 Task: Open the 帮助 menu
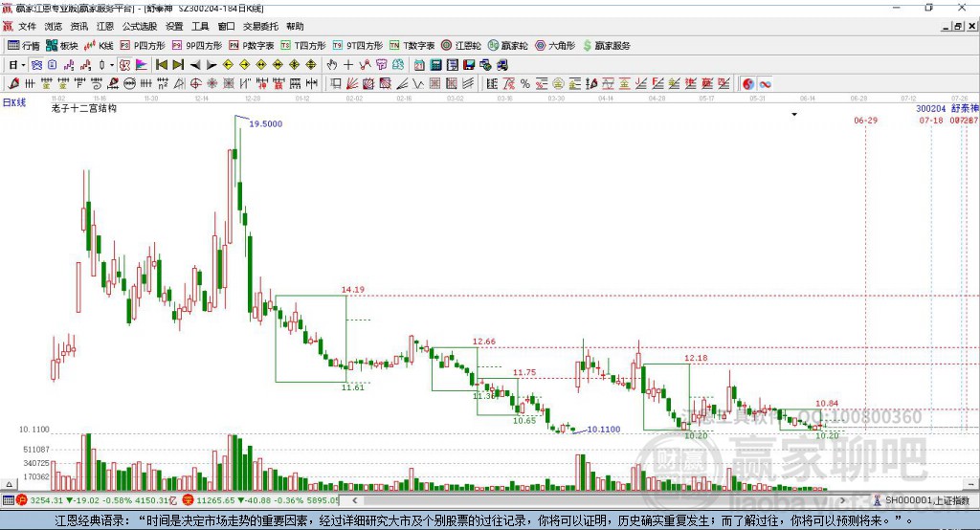coord(295,26)
